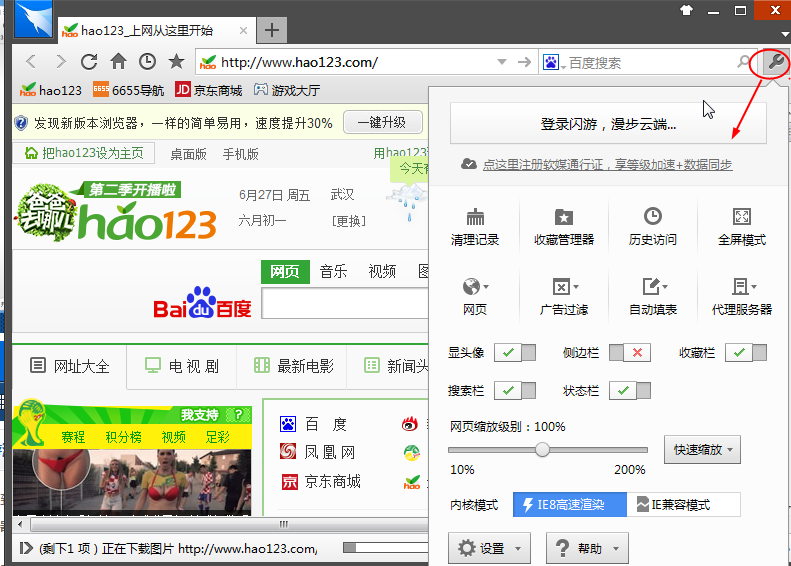Screen dimensions: 791x566
Task: Select the 视频 search tab
Action: pyautogui.click(x=382, y=271)
